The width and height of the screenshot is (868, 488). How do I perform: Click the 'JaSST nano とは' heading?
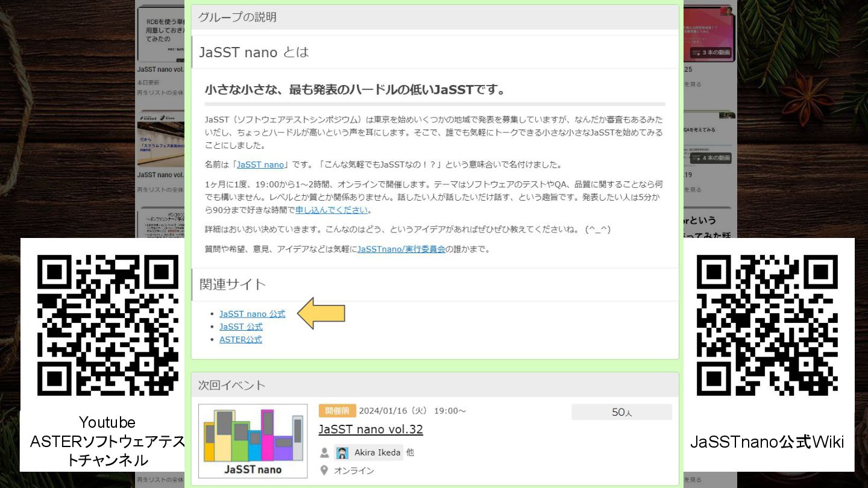pos(254,52)
